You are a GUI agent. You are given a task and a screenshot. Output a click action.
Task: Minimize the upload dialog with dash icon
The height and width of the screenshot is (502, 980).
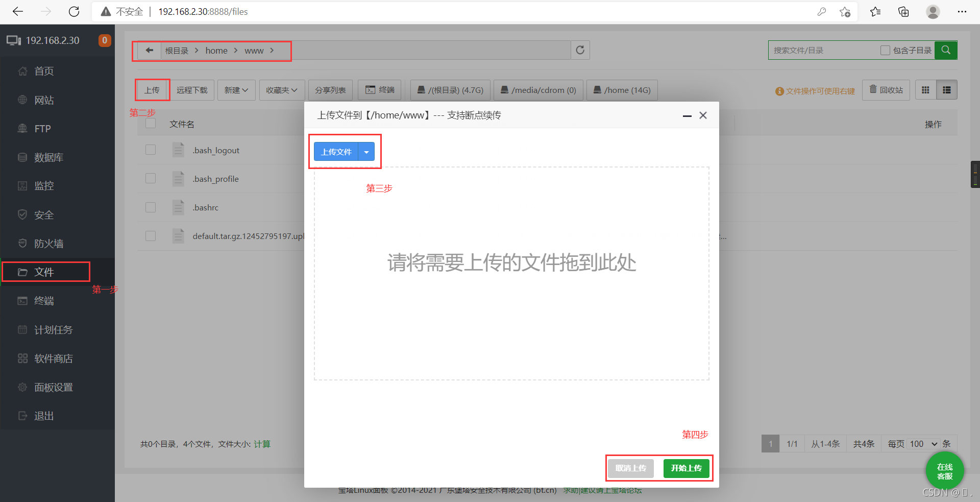coord(687,116)
